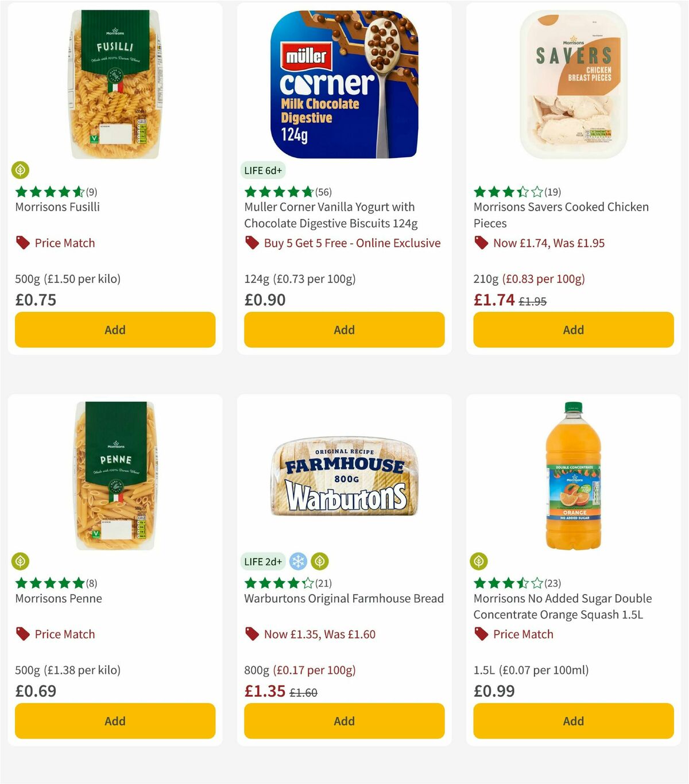The width and height of the screenshot is (689, 784).
Task: Click the (56) review count for Muller Corner
Action: coord(323,192)
